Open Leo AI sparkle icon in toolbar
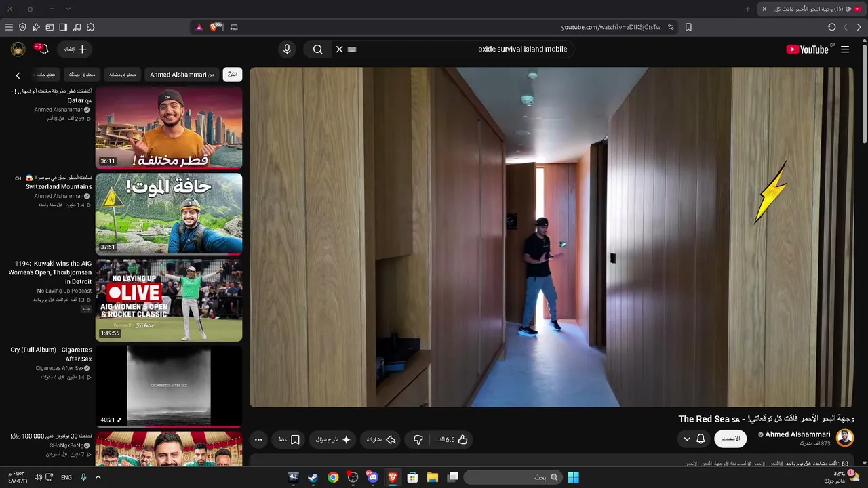This screenshot has height=488, width=868. click(36, 27)
